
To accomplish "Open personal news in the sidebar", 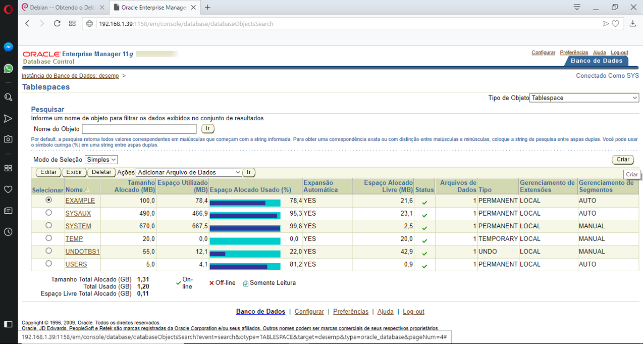I will 8,211.
